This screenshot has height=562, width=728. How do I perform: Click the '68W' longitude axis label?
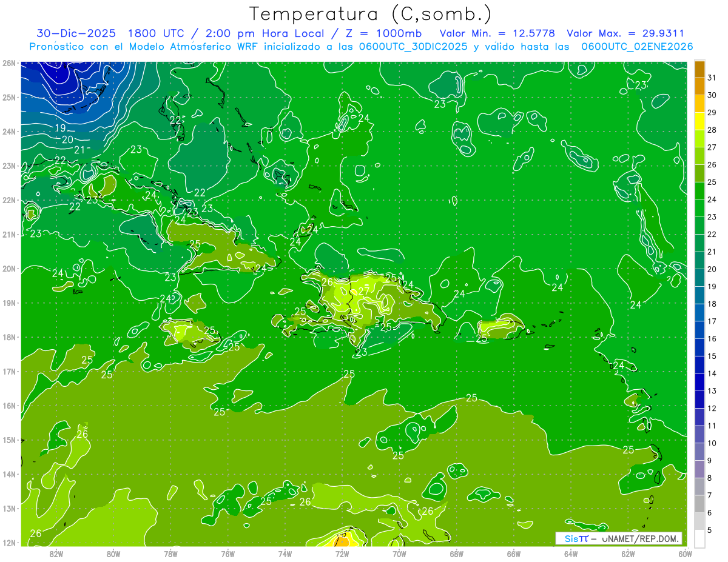coord(456,553)
